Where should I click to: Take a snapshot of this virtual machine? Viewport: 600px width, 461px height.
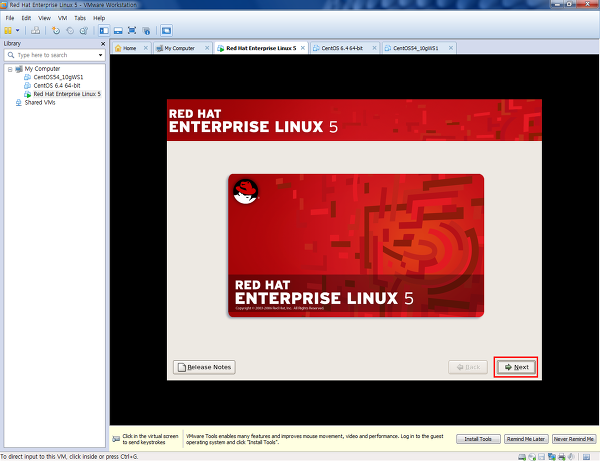(x=56, y=31)
